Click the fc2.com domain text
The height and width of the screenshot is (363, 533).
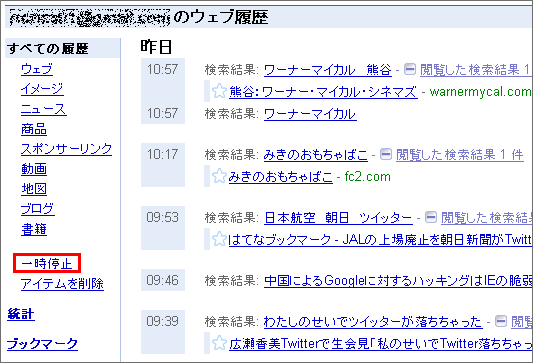[367, 177]
